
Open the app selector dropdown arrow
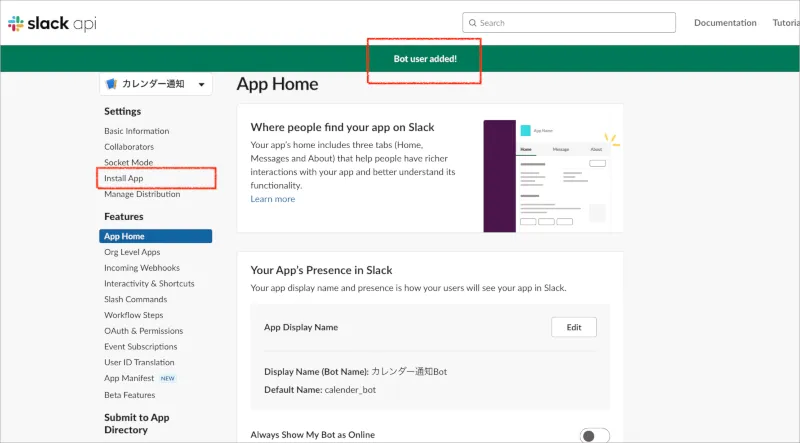pos(202,84)
